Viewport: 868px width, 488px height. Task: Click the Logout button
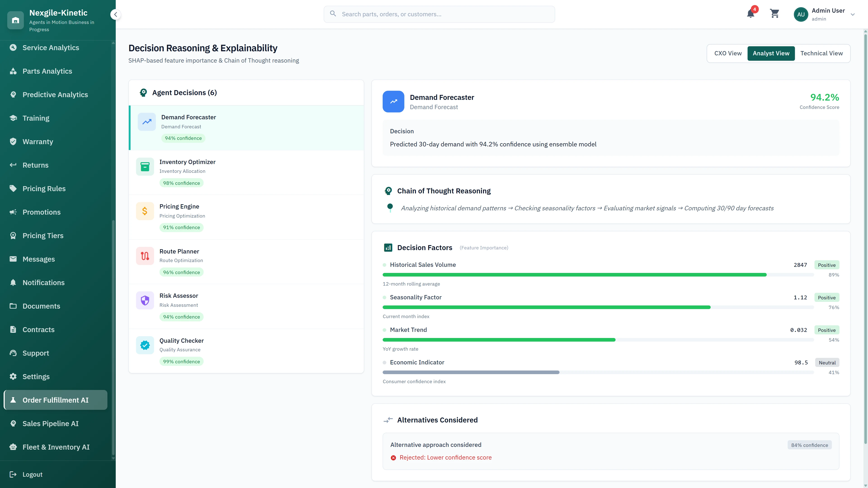[x=32, y=474]
